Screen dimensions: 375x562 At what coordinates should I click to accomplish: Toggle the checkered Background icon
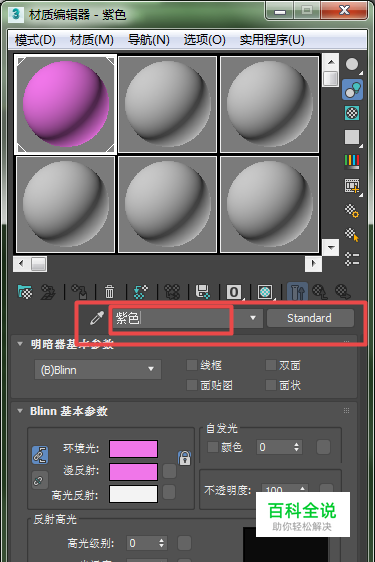(x=352, y=113)
